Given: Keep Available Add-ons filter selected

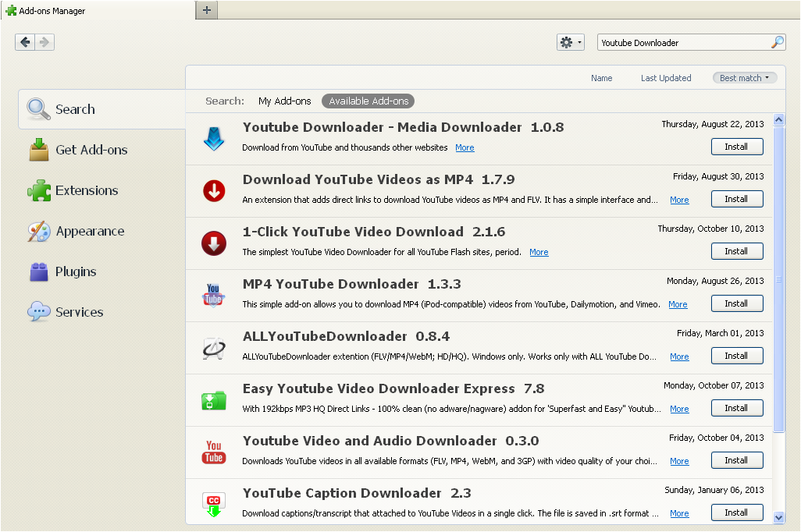Looking at the screenshot, I should click(367, 101).
